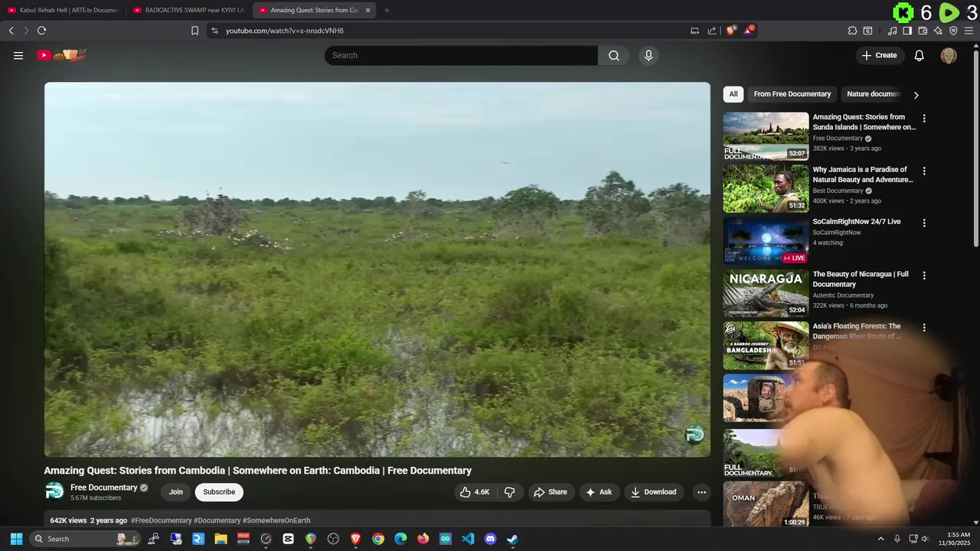Image resolution: width=980 pixels, height=551 pixels.
Task: Click the Share button
Action: [550, 492]
